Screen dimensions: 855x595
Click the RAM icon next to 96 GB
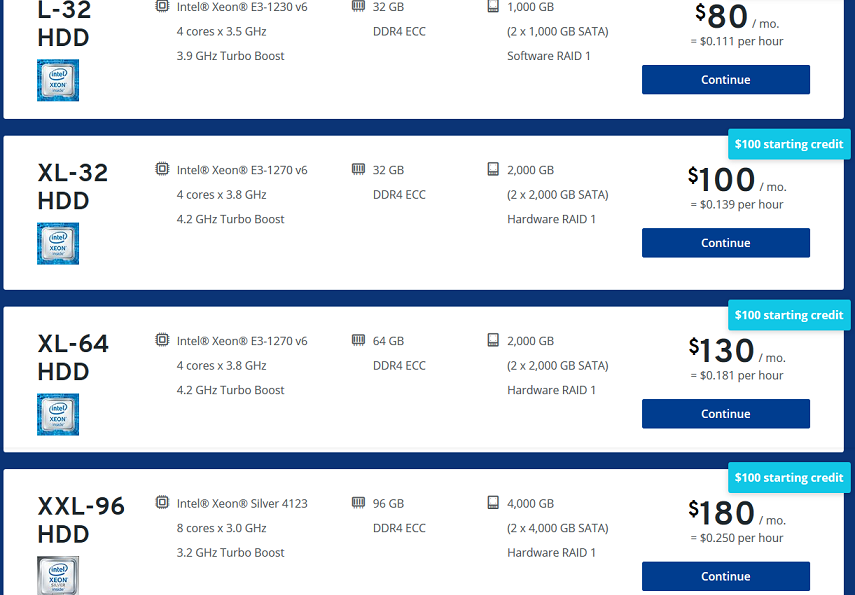coord(358,502)
